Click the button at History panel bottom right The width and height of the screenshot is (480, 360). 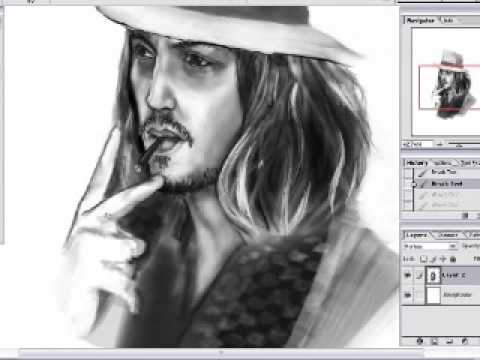465,216
